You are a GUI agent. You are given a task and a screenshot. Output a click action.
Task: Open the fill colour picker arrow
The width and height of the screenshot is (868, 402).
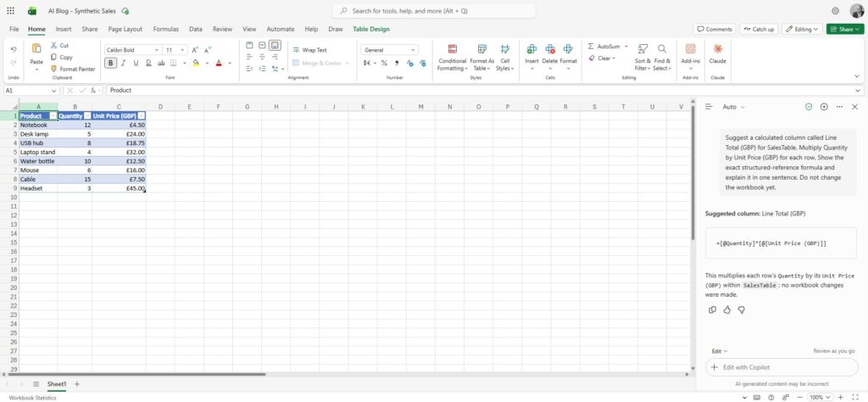tap(207, 63)
